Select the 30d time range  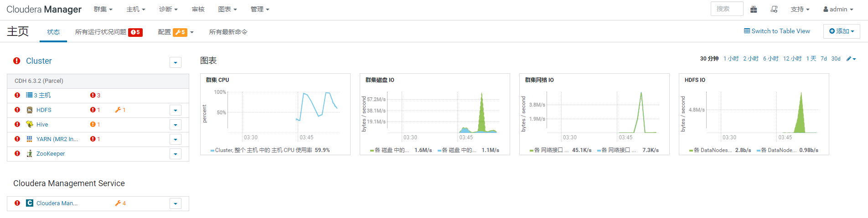(x=836, y=59)
